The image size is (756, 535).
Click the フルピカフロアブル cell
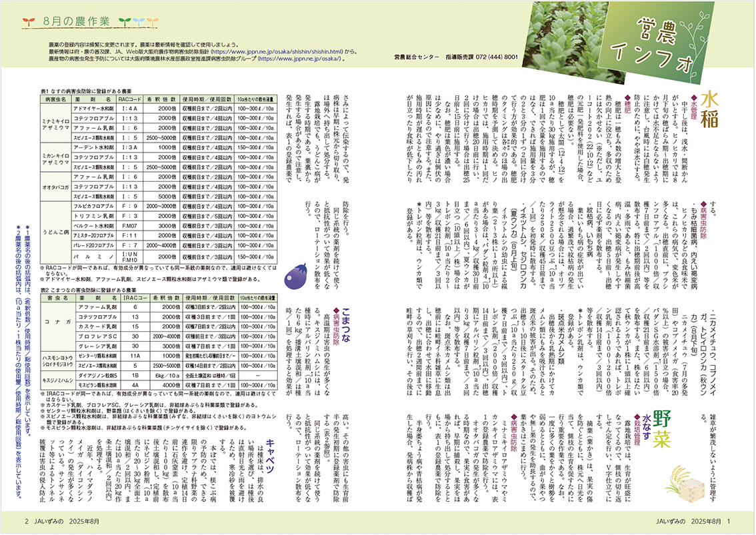tap(94, 207)
